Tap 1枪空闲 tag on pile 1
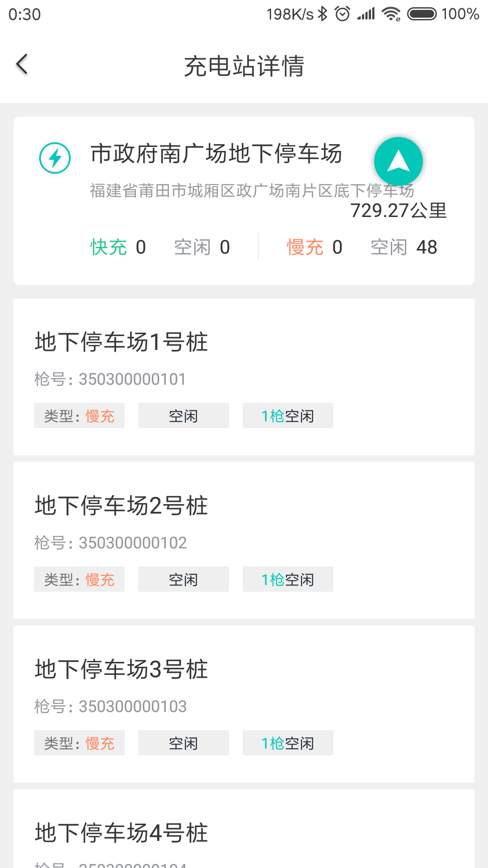 pyautogui.click(x=288, y=415)
